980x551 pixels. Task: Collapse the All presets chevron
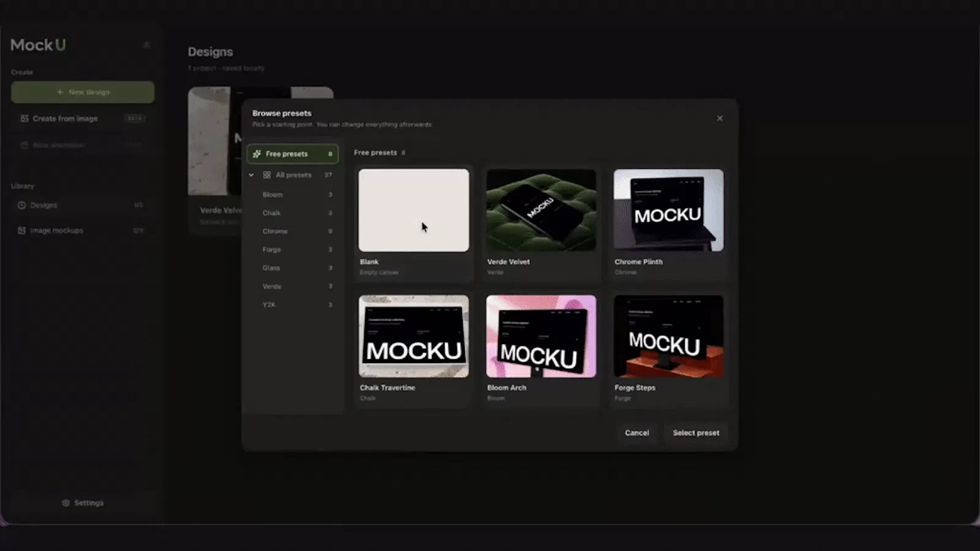click(x=251, y=175)
